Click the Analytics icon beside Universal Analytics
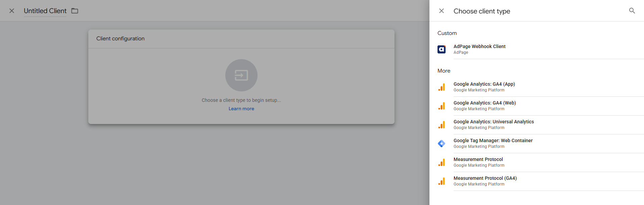 (x=442, y=125)
